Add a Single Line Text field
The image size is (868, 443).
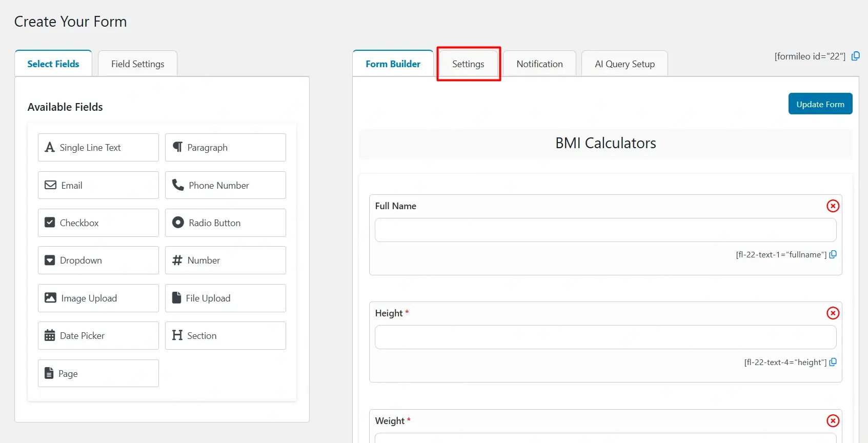[x=98, y=148]
